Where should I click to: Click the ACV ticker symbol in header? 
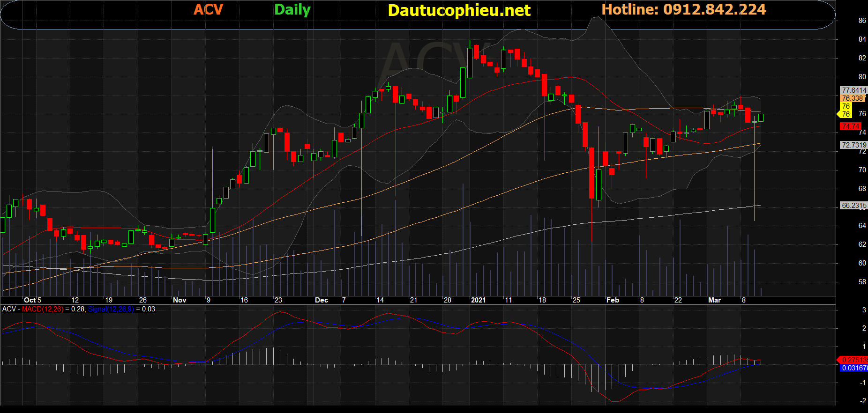(209, 10)
